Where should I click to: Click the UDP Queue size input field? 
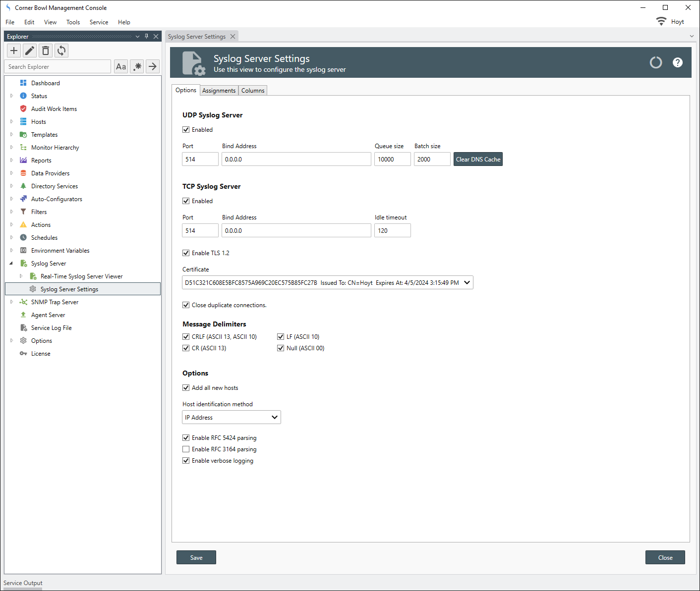392,160
